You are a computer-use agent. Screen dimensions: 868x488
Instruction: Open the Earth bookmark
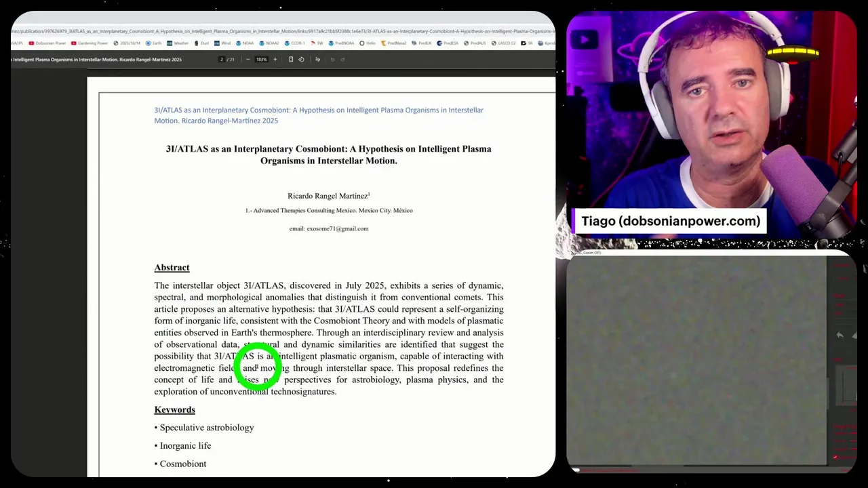tap(153, 43)
